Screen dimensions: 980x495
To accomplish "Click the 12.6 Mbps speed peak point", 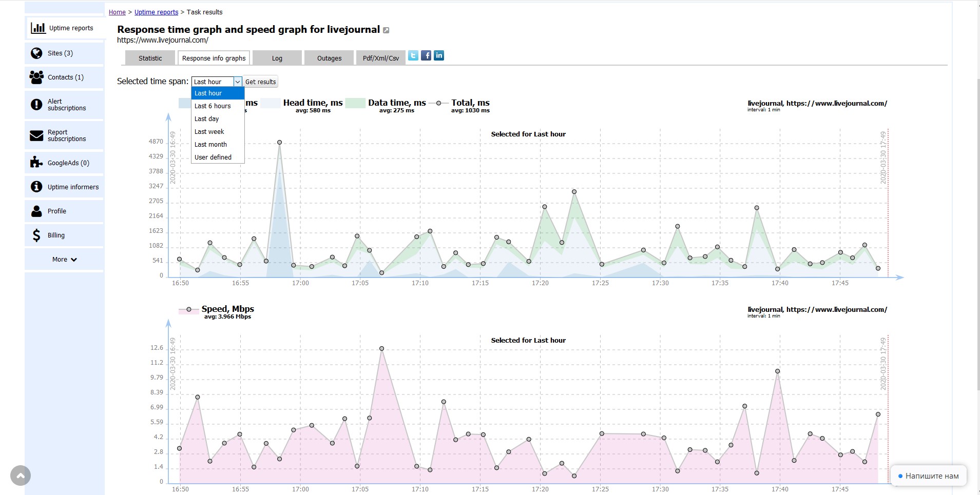I will coord(382,348).
